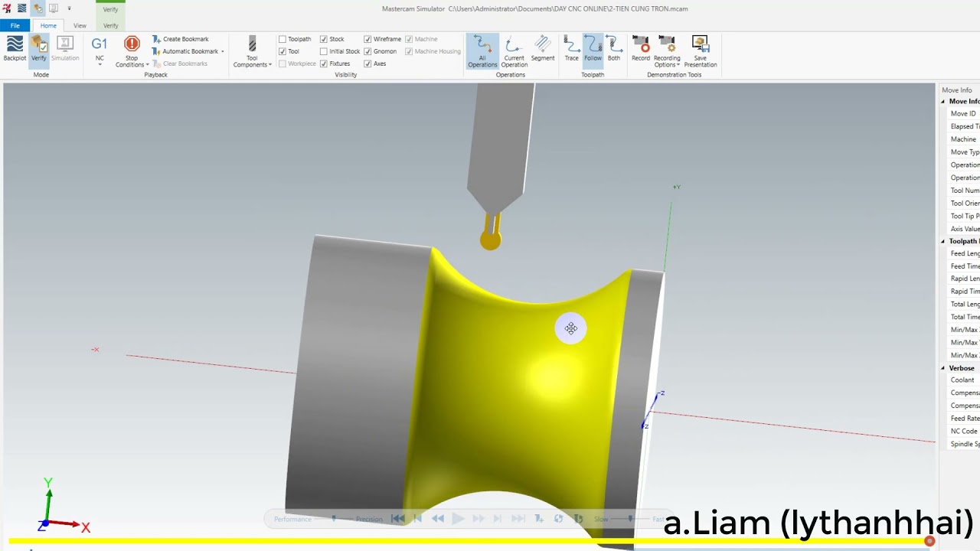Switch to Backplot mode

click(x=15, y=48)
